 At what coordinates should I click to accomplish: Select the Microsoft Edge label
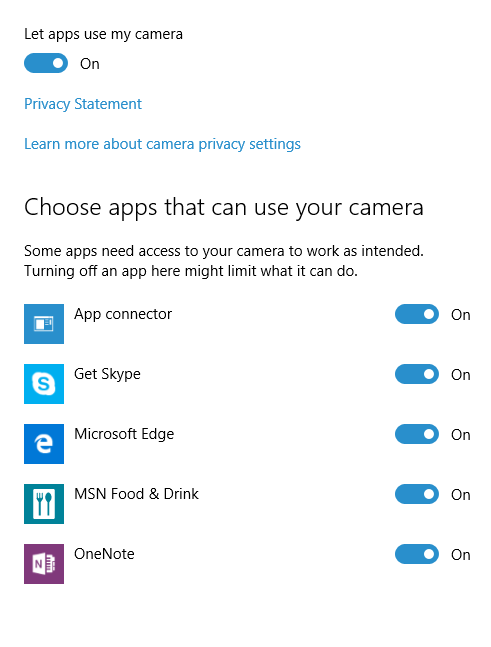(124, 434)
